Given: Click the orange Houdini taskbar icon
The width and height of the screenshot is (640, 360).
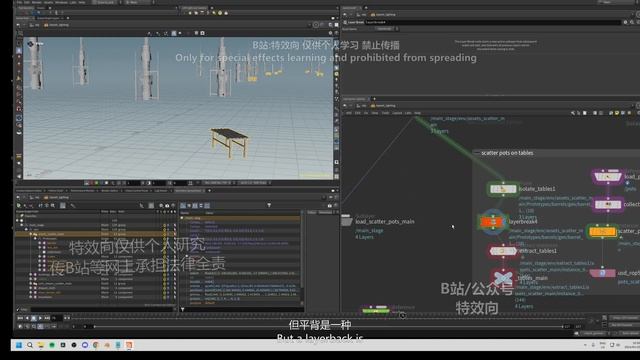Looking at the screenshot, I should click(129, 345).
